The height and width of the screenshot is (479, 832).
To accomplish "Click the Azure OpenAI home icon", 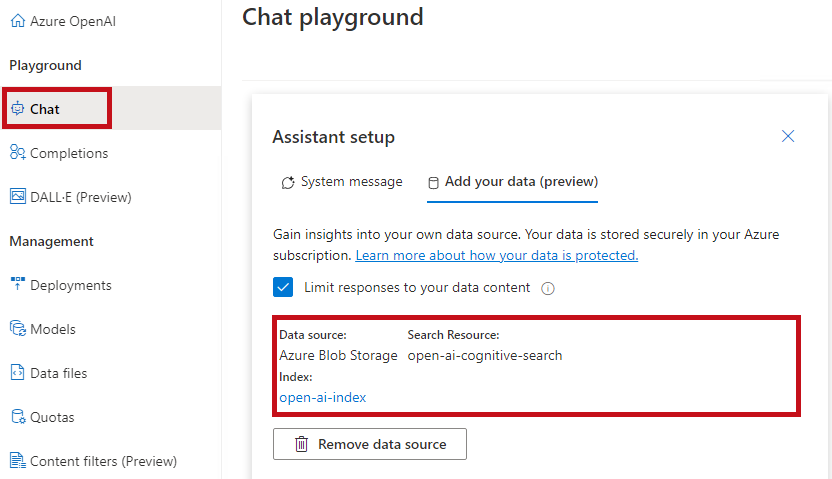I will tap(18, 21).
